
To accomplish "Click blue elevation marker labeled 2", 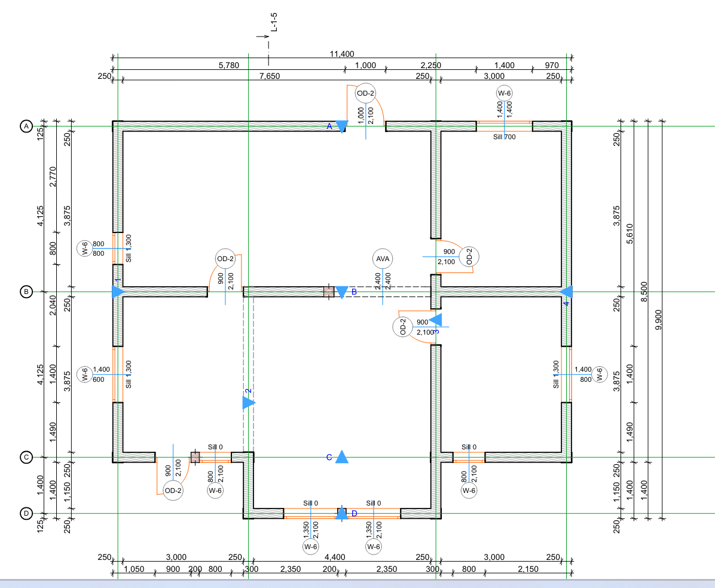I will click(x=248, y=403).
